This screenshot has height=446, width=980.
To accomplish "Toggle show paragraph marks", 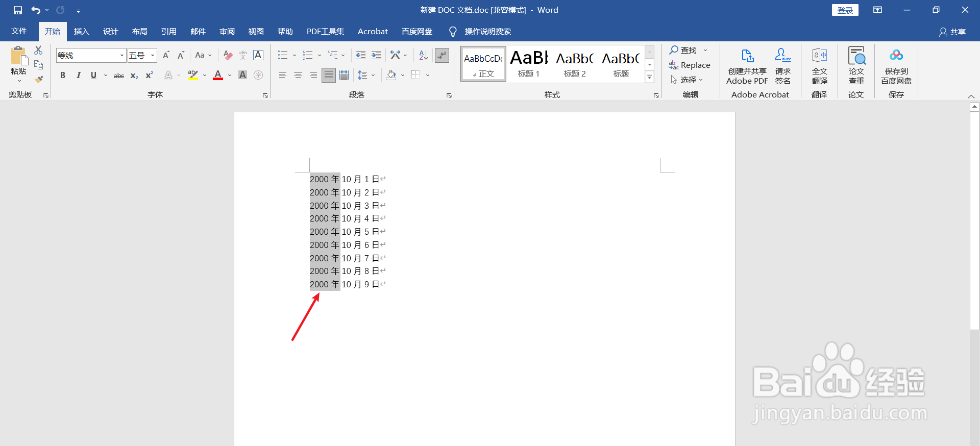I will (x=442, y=55).
